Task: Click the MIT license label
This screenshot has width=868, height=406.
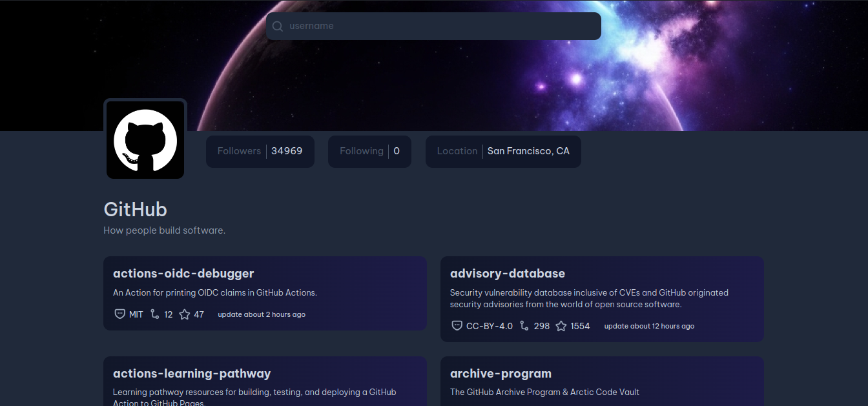Action: 136,315
